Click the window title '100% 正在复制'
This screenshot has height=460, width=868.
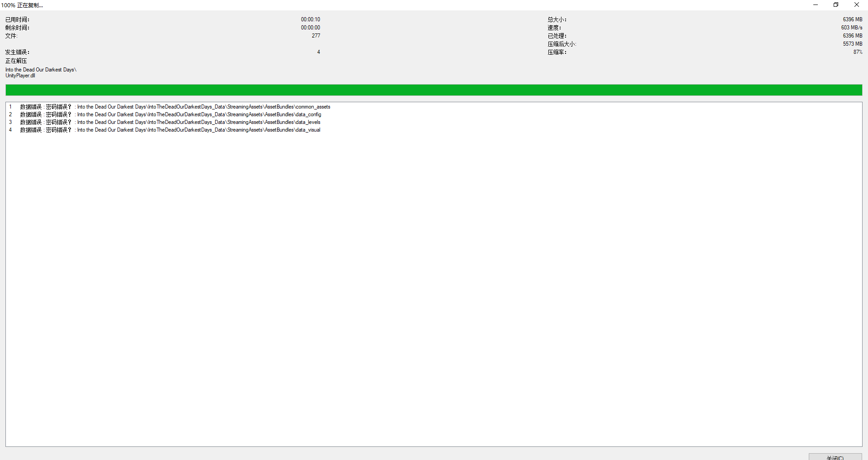(x=22, y=5)
